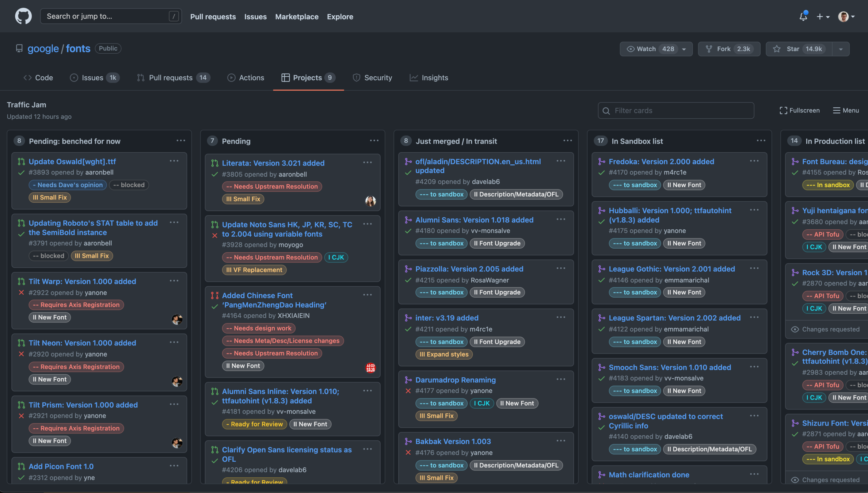The height and width of the screenshot is (493, 868).
Task: Open 'Fredoka: Version 2.000 added' link
Action: coord(661,161)
